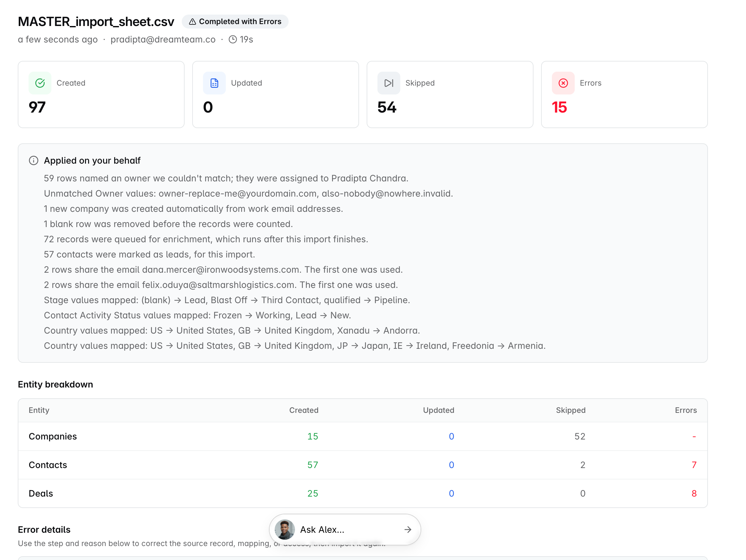Click the red 7 errors count for Contacts

coord(694,465)
